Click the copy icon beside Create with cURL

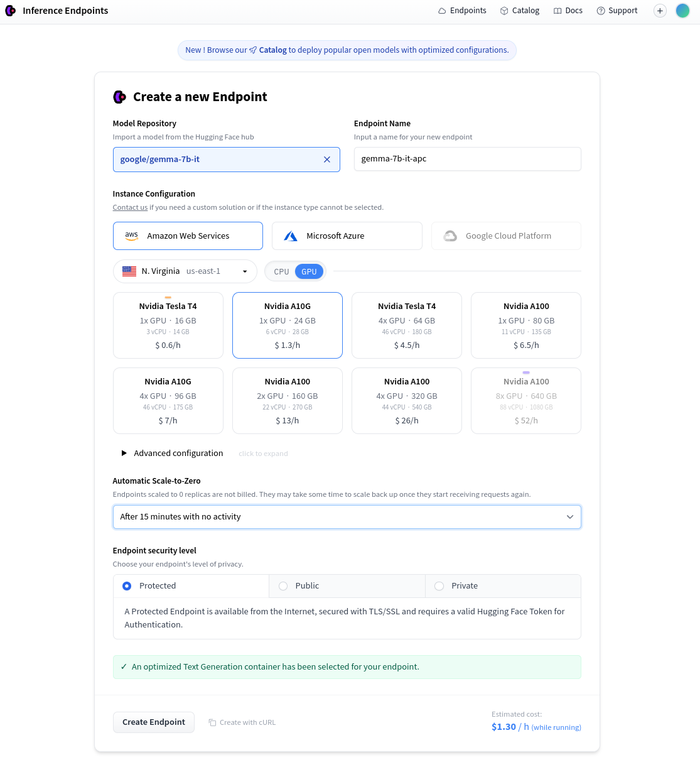point(212,722)
